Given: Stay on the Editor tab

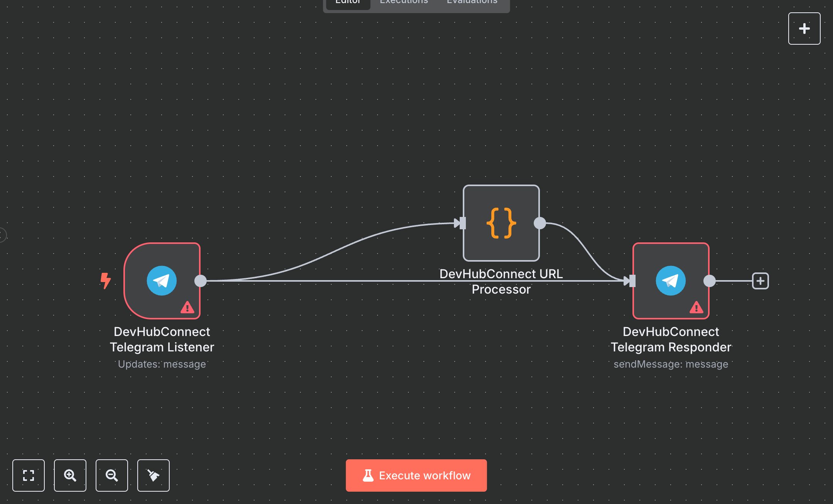Looking at the screenshot, I should (x=347, y=2).
